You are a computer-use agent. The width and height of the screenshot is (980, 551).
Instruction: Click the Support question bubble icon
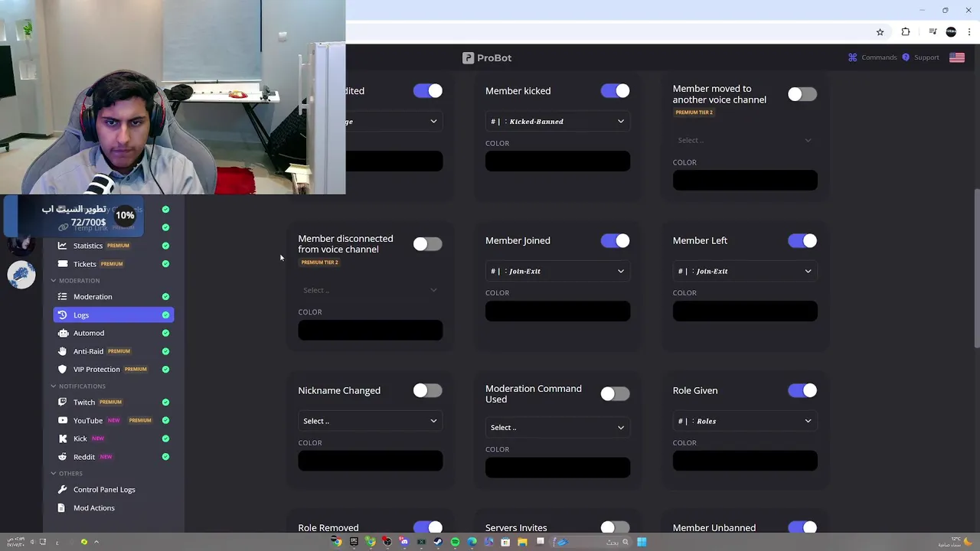906,57
